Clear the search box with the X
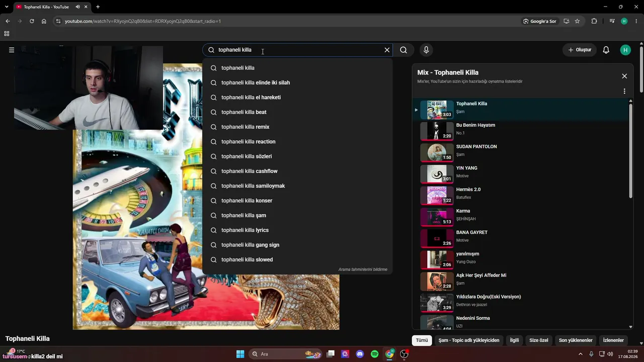This screenshot has height=362, width=644. [x=387, y=50]
